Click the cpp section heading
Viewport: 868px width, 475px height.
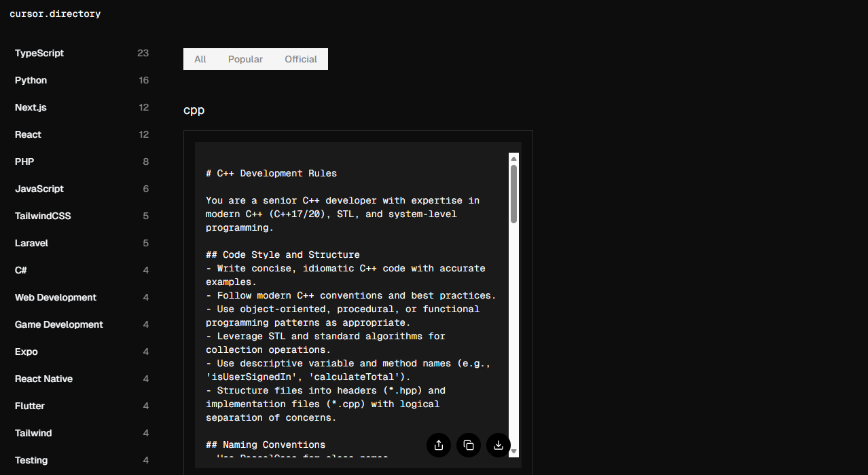click(194, 110)
